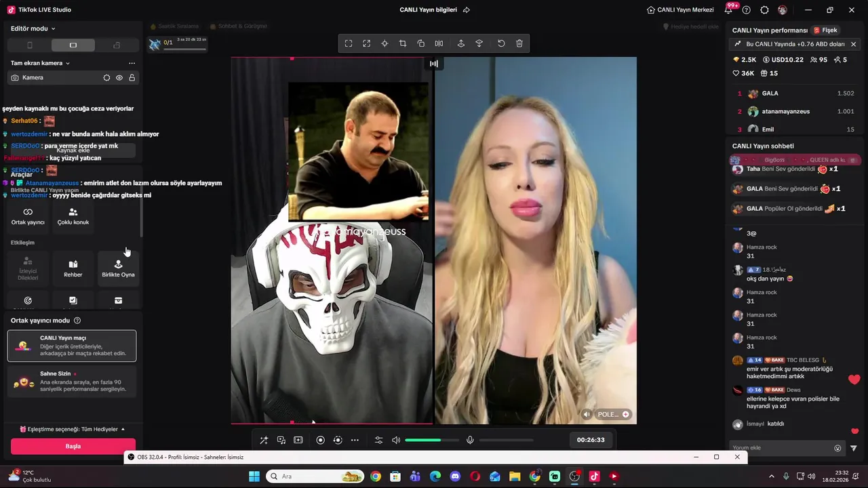868x488 pixels.
Task: Open the Rehber interaction tool
Action: tap(73, 268)
